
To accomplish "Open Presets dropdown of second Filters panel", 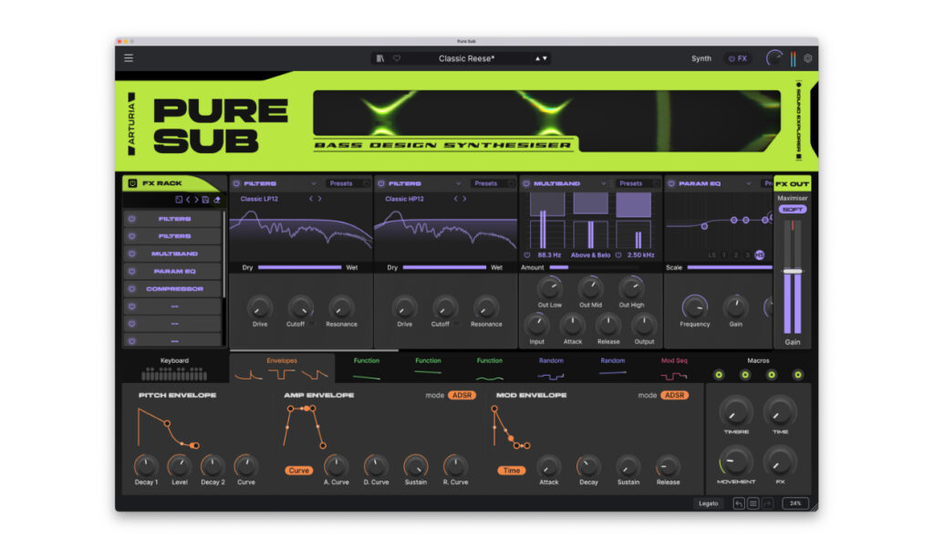I will tap(492, 183).
